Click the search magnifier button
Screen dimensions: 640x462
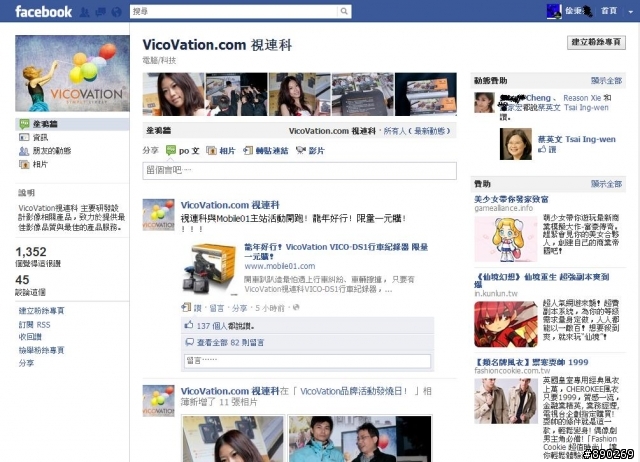(344, 11)
